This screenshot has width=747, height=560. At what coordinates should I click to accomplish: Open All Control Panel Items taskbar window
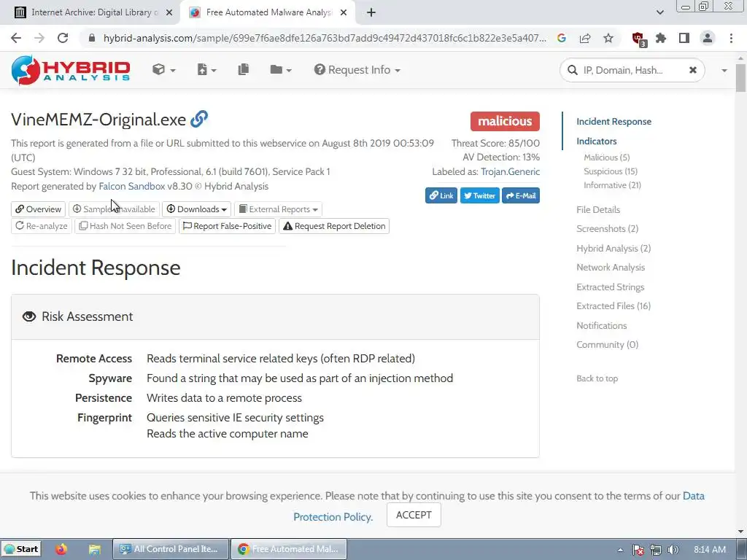click(x=171, y=549)
